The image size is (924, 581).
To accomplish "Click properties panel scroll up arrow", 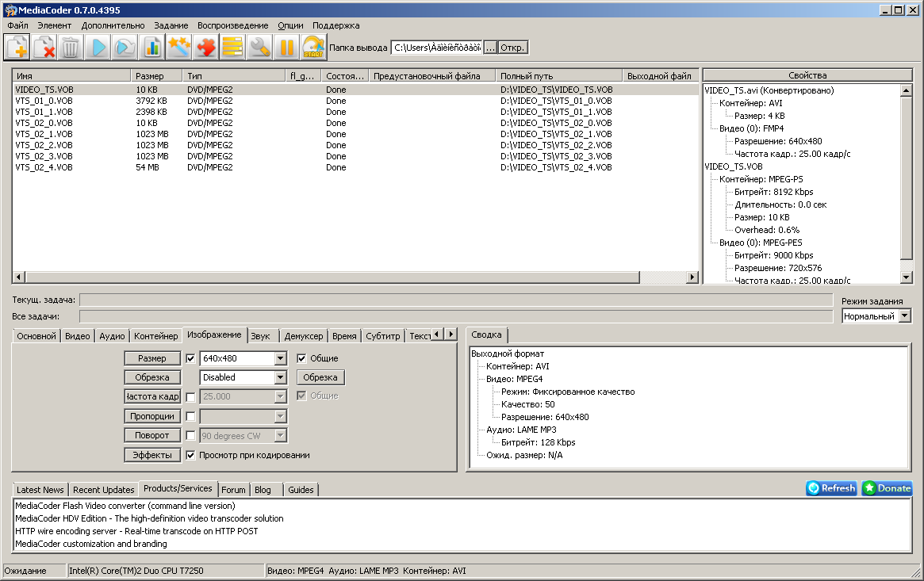I will coord(907,90).
